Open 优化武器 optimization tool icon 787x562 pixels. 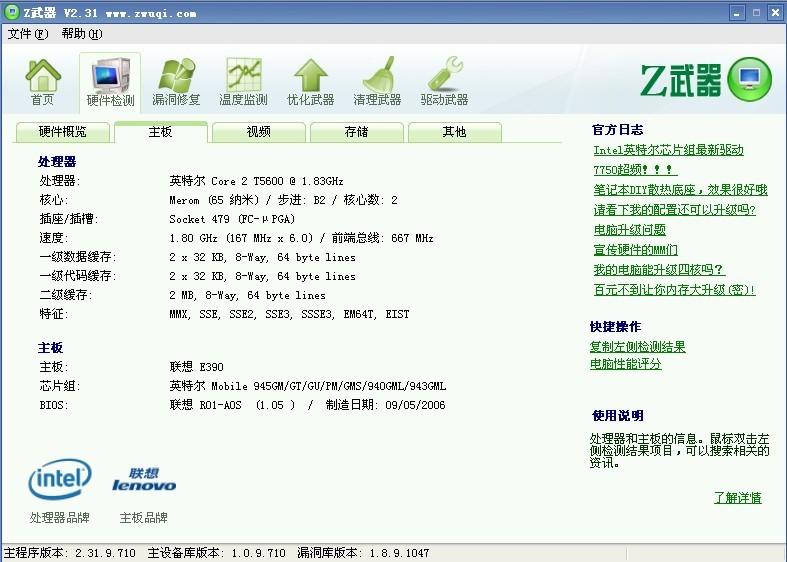(x=310, y=83)
